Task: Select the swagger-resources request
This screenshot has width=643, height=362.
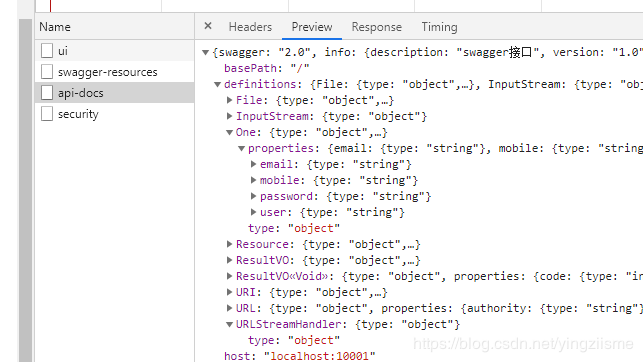Action: 114,72
